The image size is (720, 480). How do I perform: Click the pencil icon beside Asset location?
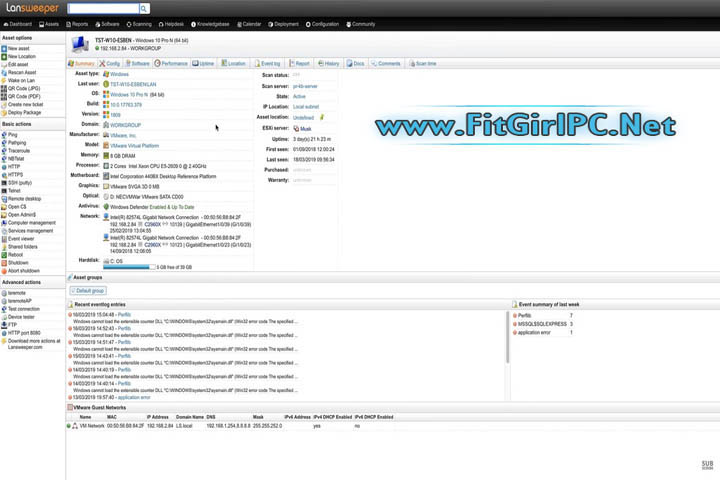[322, 116]
